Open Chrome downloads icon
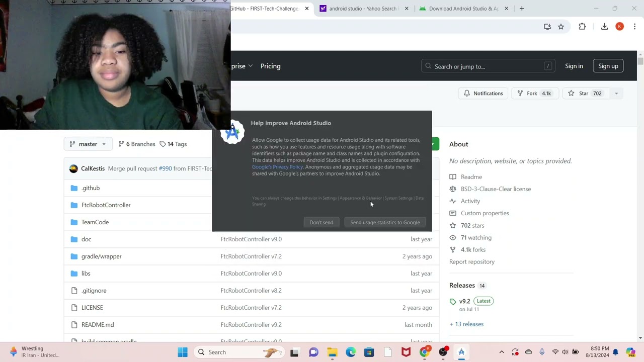Screen dimensions: 644x362 tap(604, 27)
